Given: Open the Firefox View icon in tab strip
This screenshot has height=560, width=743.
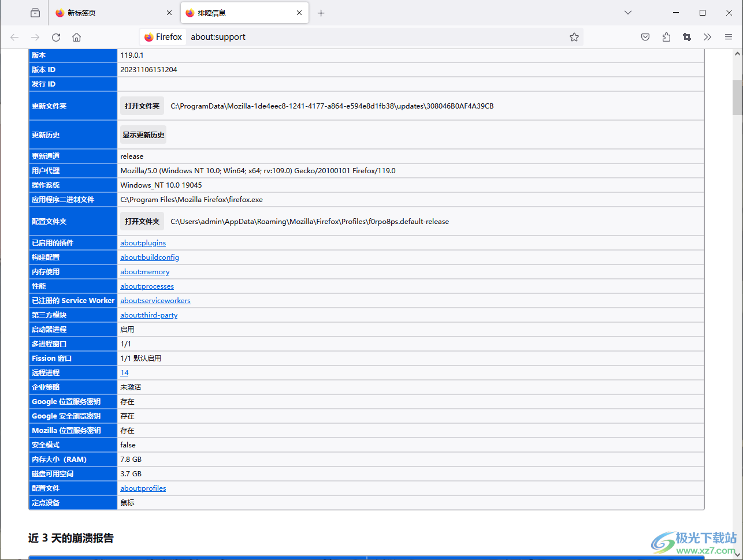Looking at the screenshot, I should 35,13.
